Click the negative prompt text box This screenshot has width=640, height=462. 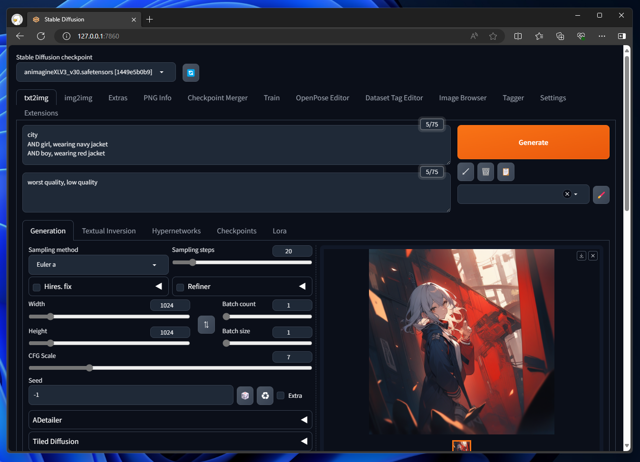(x=236, y=192)
